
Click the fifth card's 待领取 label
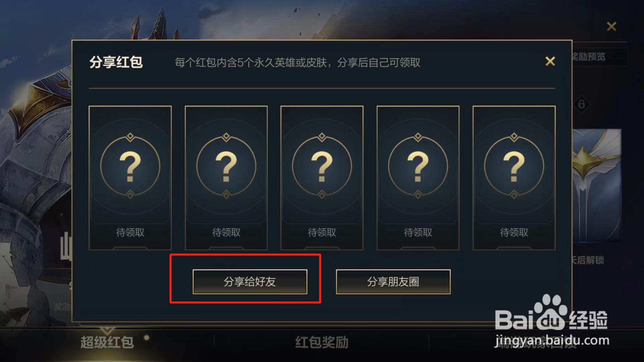point(514,232)
